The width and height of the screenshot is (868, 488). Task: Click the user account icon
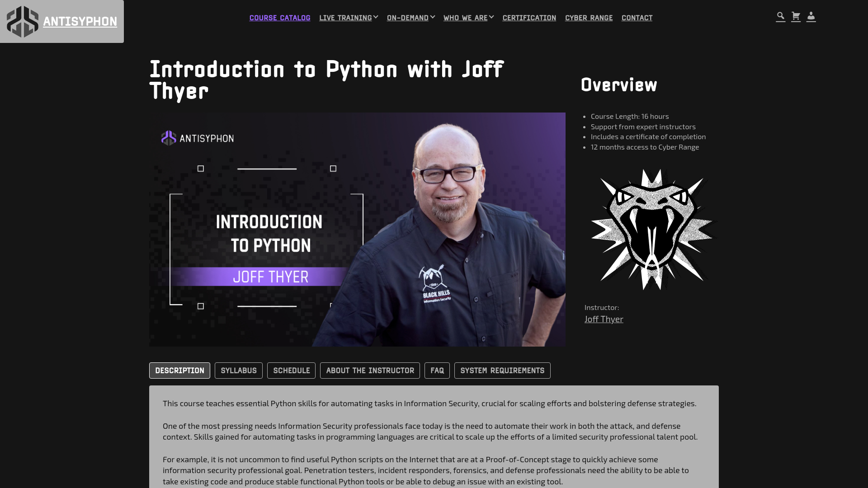[x=811, y=16]
